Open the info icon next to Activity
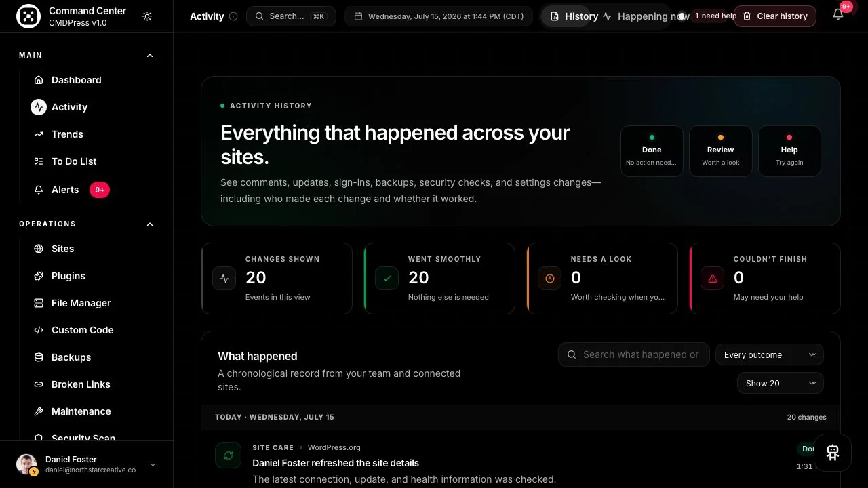Image resolution: width=868 pixels, height=488 pixels. pyautogui.click(x=233, y=16)
